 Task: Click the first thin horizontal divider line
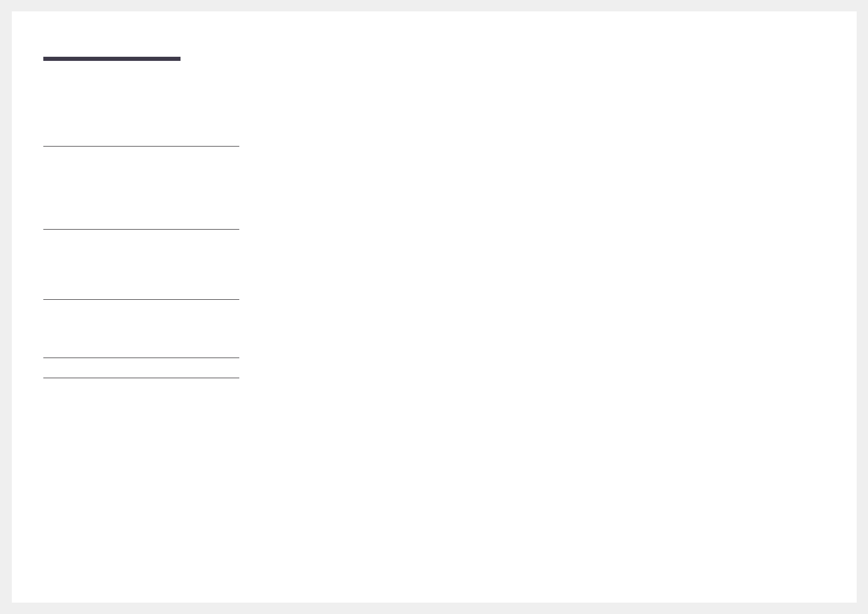[x=141, y=147]
